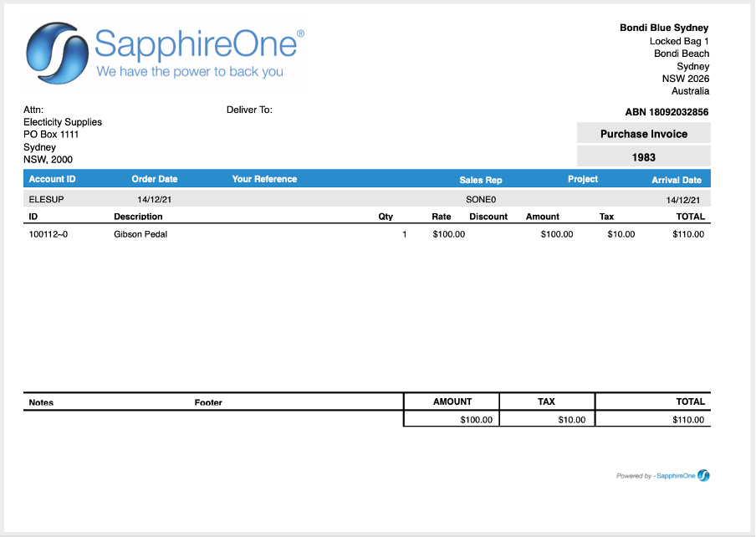Click the line items 'Amount' header
This screenshot has width=756, height=537.
(x=543, y=217)
